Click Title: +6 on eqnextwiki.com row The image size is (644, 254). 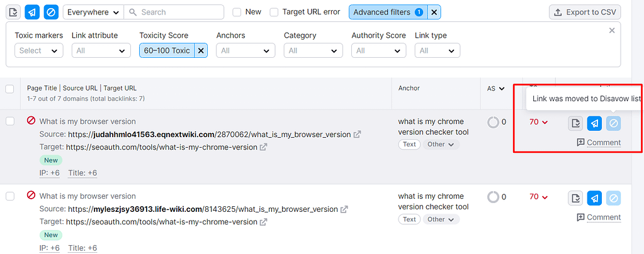click(82, 173)
